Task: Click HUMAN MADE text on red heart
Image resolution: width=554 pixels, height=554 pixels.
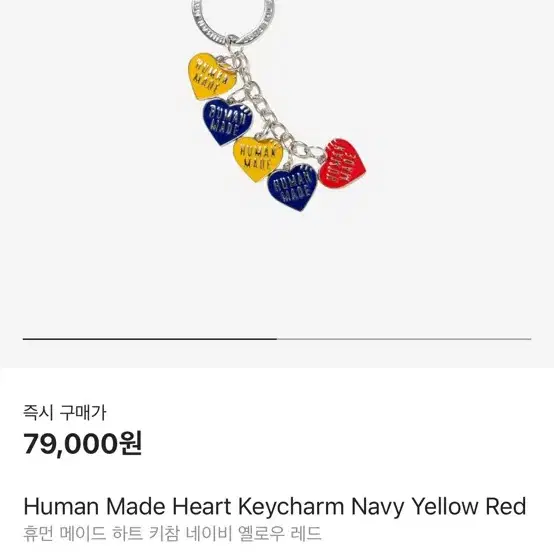Action: pos(341,163)
